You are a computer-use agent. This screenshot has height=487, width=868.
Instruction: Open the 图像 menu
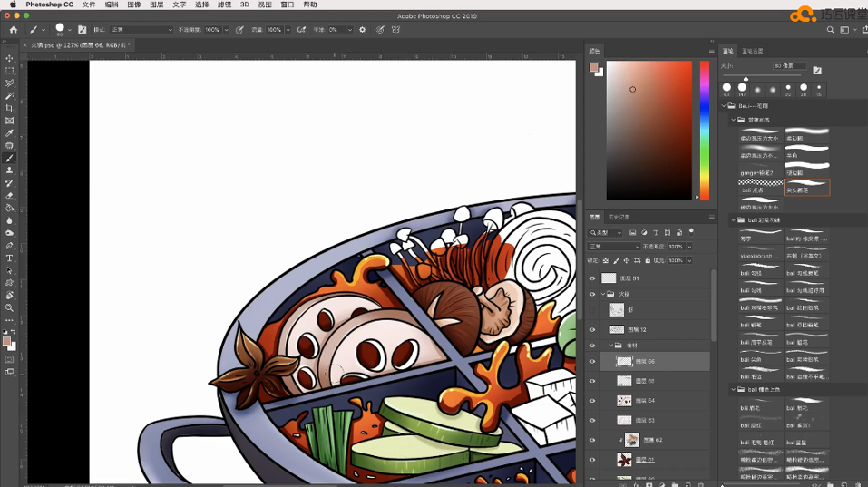pyautogui.click(x=134, y=5)
